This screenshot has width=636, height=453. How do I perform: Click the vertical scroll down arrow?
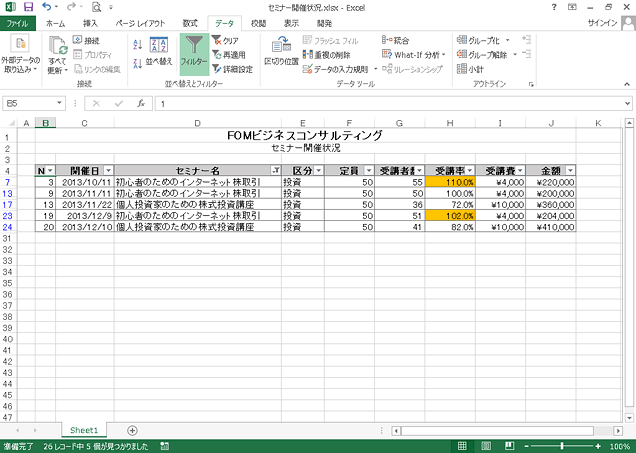pos(629,418)
